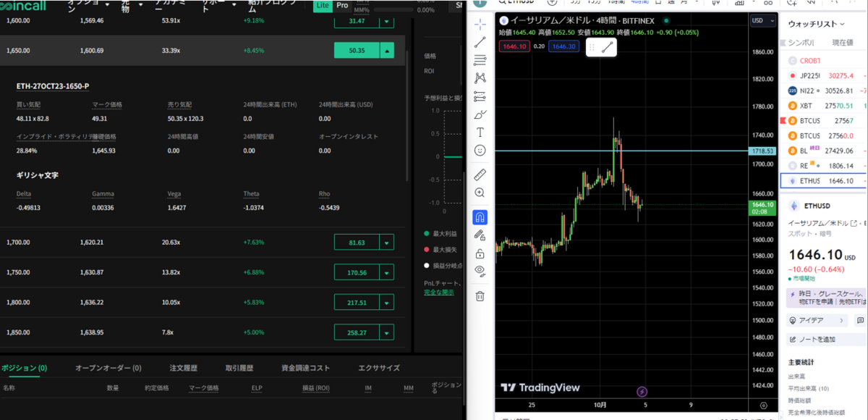The image size is (868, 420).
Task: Open the emoji icons tool
Action: 480,151
